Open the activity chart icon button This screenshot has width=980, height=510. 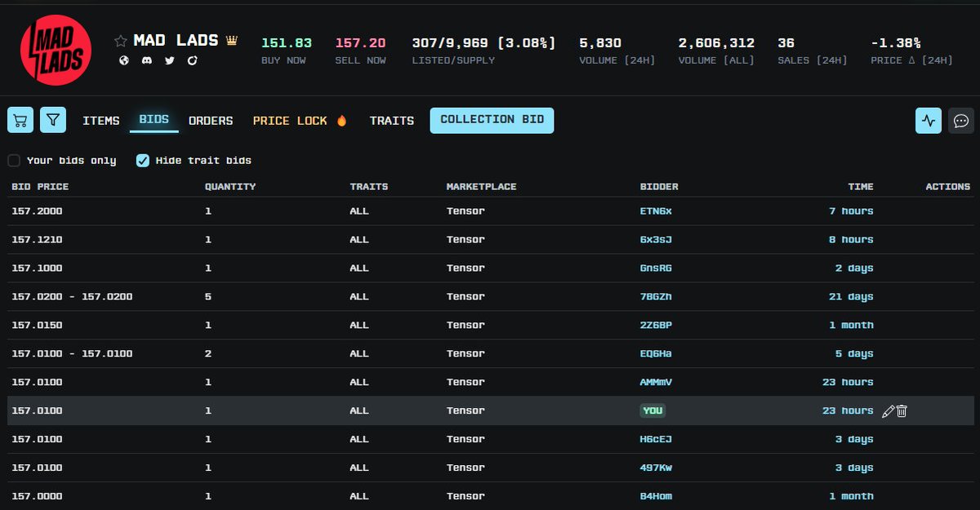point(929,120)
